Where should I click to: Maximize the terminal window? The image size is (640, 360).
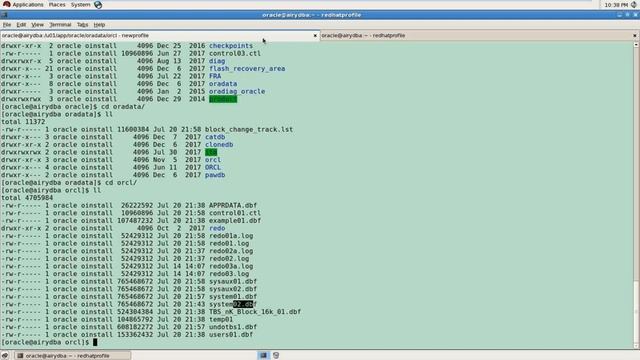pyautogui.click(x=627, y=15)
